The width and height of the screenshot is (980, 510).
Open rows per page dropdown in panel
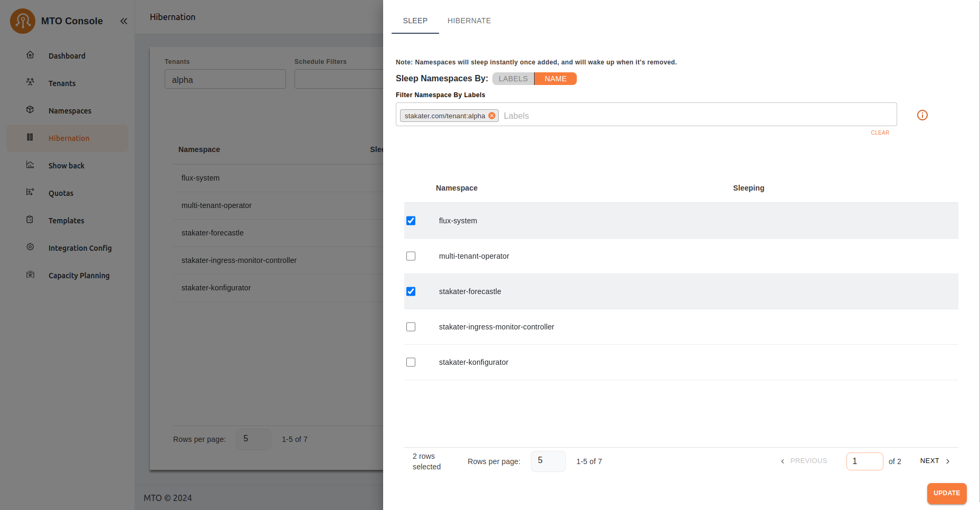(547, 461)
